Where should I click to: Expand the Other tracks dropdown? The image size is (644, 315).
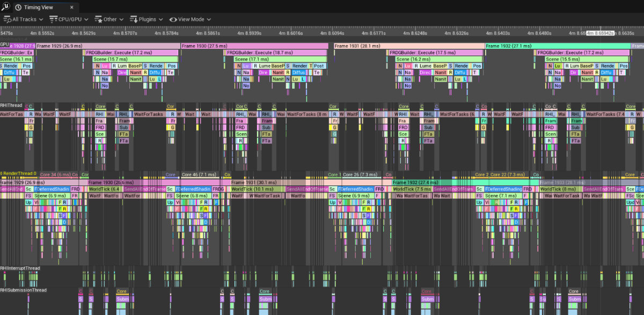(x=109, y=19)
